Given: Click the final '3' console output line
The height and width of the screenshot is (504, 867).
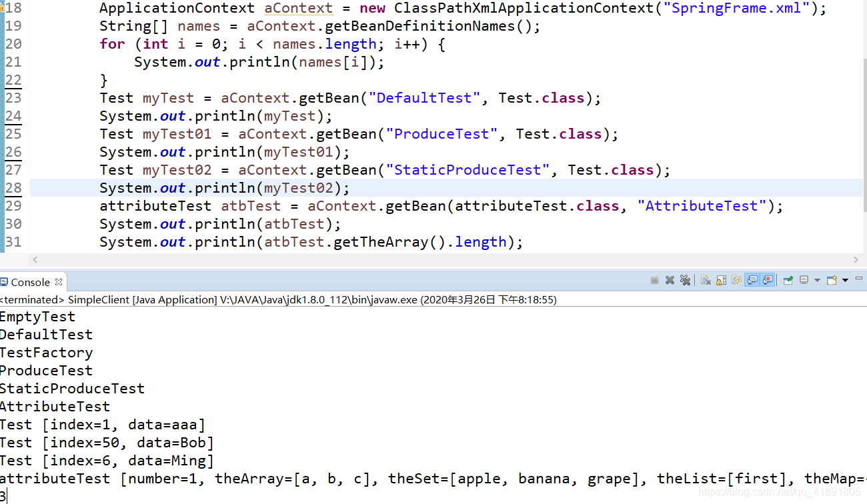Looking at the screenshot, I should pos(3,496).
